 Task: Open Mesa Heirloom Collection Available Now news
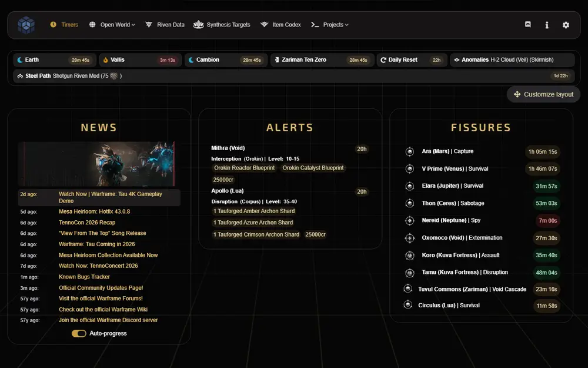pos(108,255)
